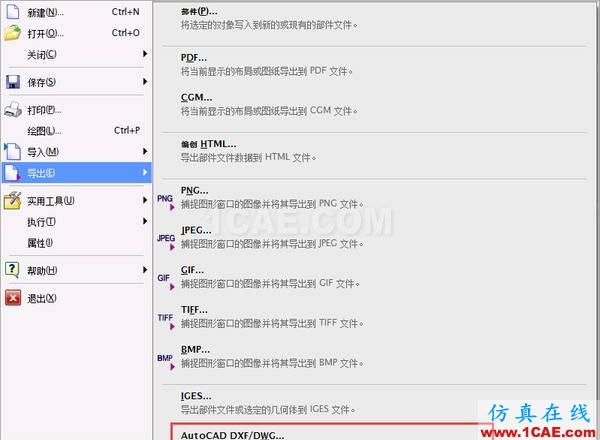Select the Close (关闭) menu entry
This screenshot has width=600, height=440.
coord(76,54)
